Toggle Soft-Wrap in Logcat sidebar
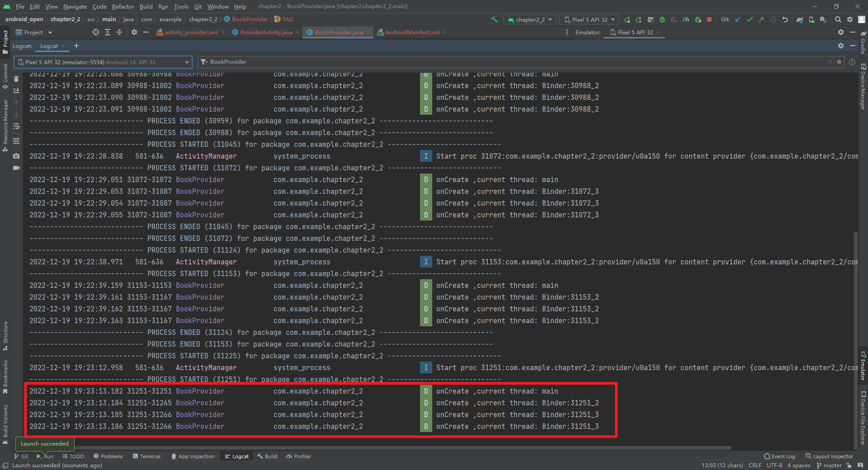 coord(16,126)
